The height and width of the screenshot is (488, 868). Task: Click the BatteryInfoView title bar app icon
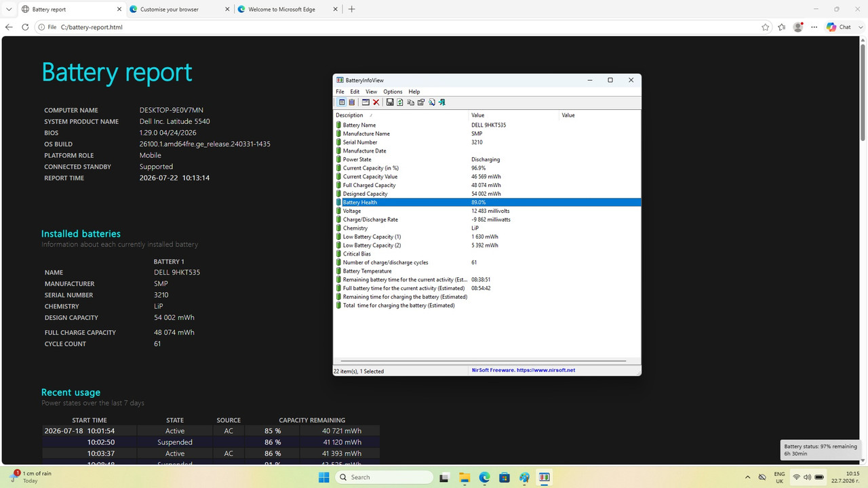pos(340,80)
